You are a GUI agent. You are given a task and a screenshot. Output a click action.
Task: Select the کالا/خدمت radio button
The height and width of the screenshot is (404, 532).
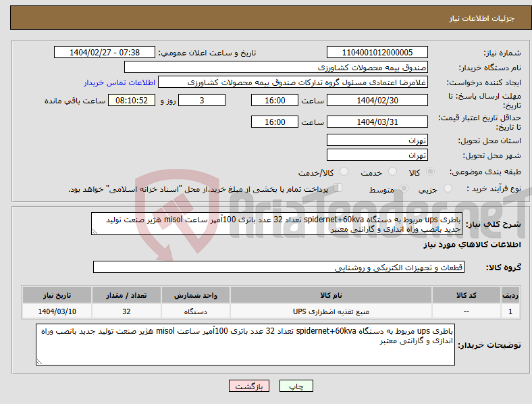coord(344,172)
